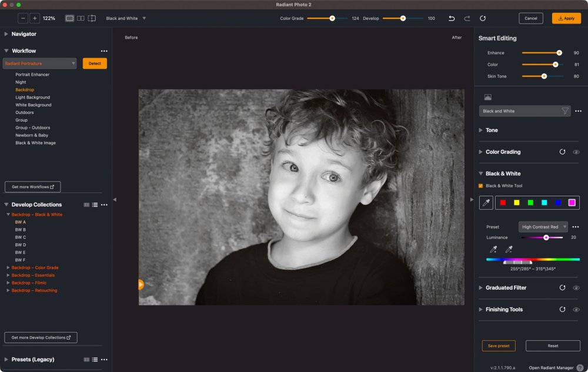Switch Presets (Legacy) to grid view
Image resolution: width=588 pixels, height=372 pixels.
coord(86,360)
